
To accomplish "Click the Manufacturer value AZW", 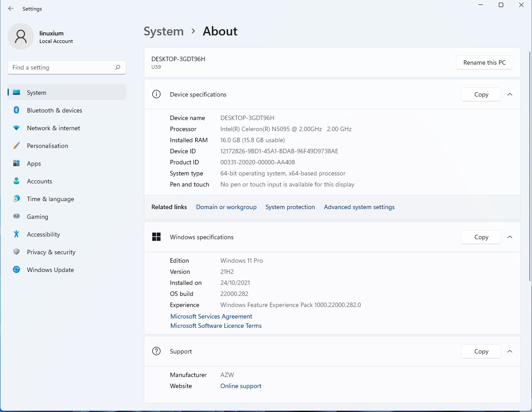I will [227, 375].
